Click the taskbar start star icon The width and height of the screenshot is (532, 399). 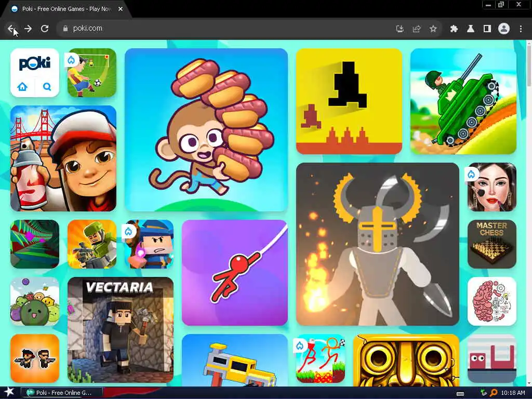coord(9,392)
